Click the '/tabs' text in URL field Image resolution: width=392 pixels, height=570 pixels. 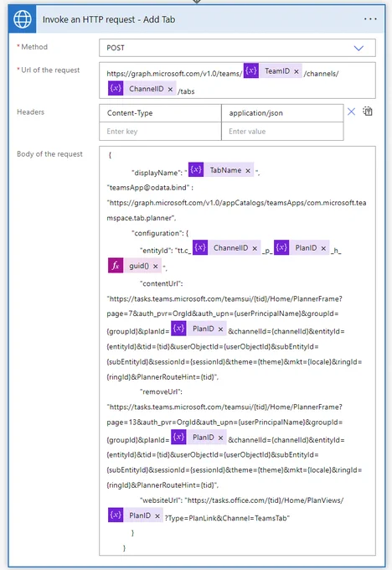pos(186,91)
